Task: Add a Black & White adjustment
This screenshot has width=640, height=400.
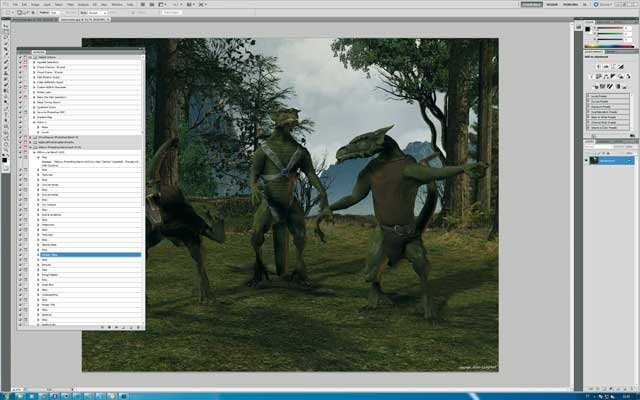Action: click(613, 77)
